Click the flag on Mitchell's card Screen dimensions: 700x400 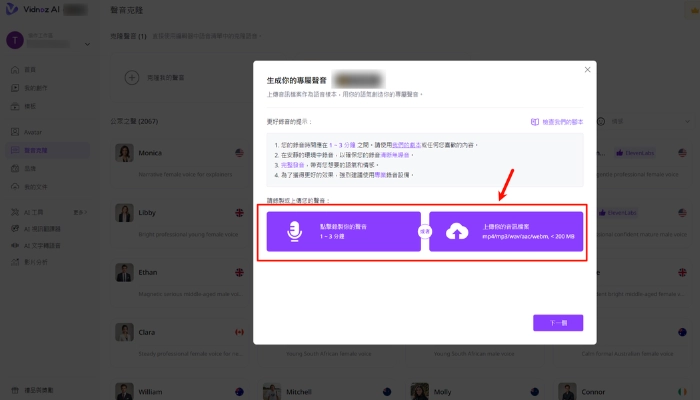387,392
